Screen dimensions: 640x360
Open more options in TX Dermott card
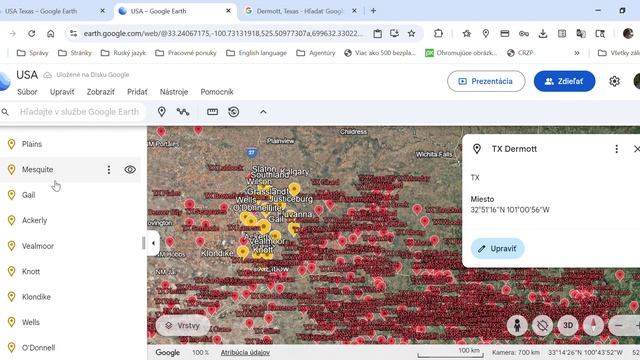pos(616,149)
